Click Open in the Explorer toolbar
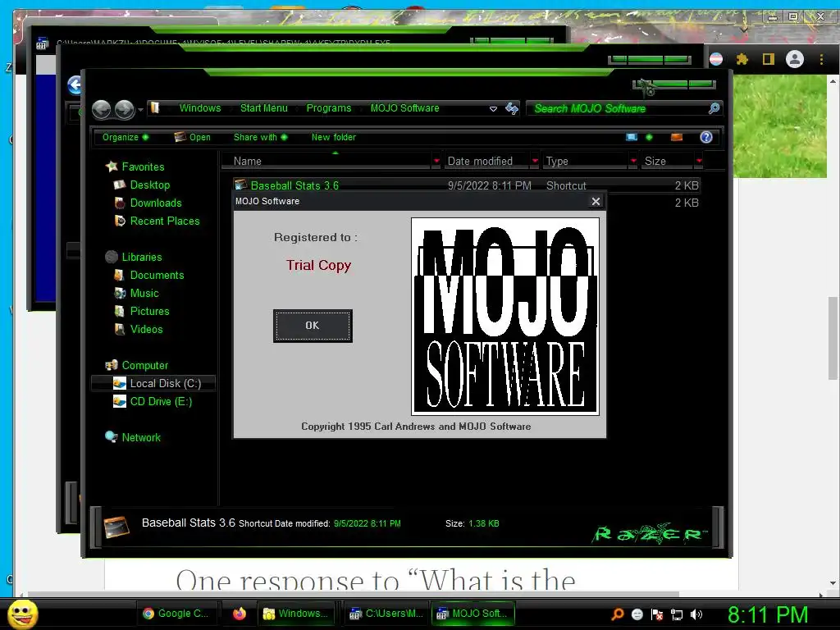 192,137
